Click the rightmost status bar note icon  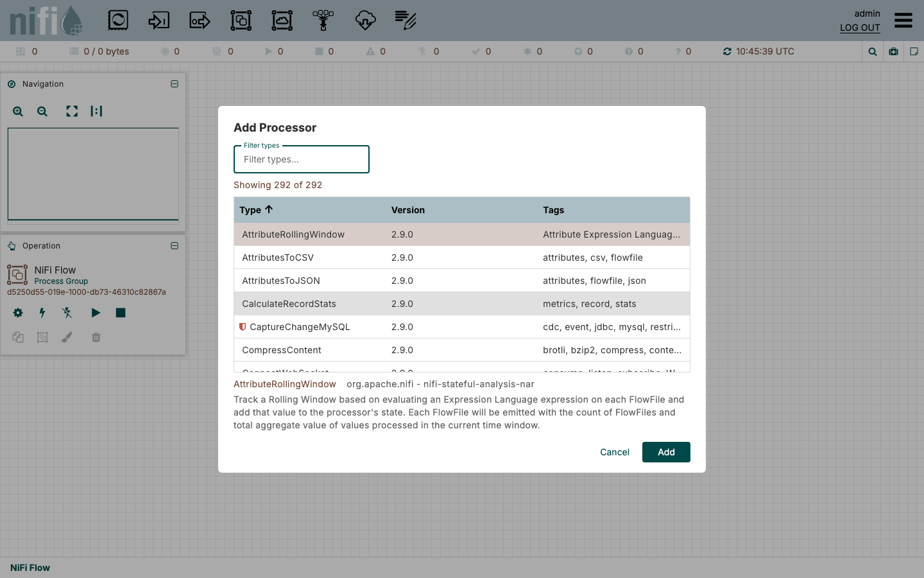(914, 51)
